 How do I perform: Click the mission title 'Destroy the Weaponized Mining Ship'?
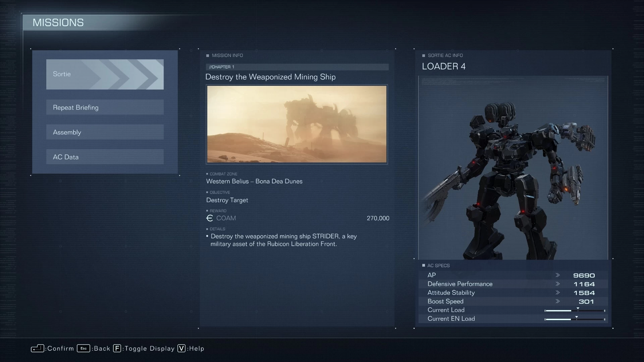coord(270,77)
